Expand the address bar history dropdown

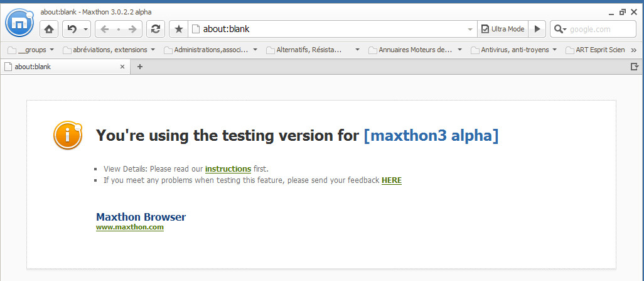[470, 29]
